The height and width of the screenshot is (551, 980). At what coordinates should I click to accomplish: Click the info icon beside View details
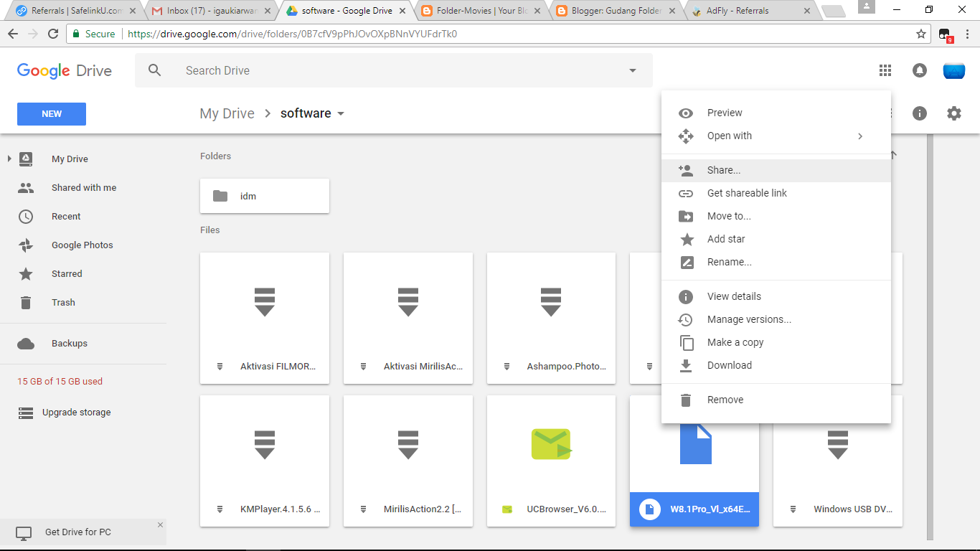click(686, 296)
